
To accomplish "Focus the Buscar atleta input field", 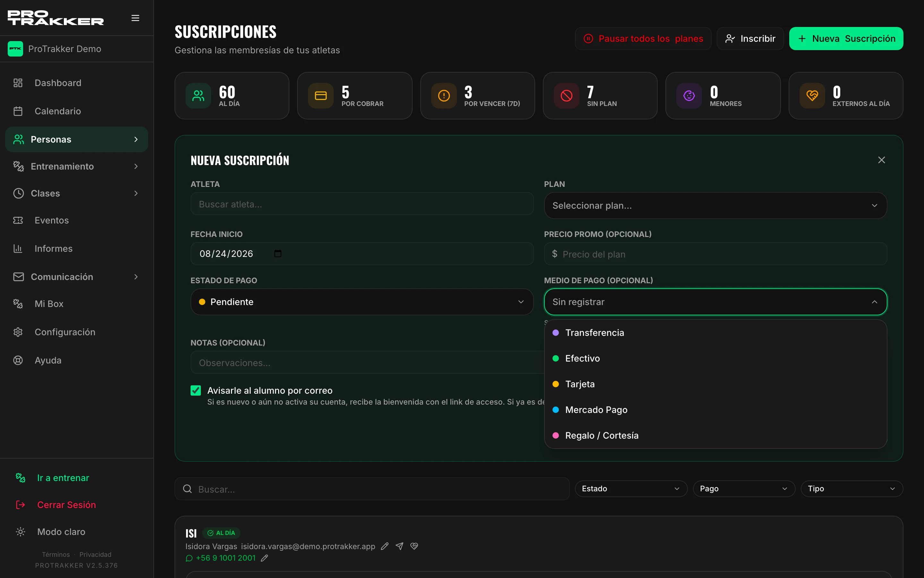I will click(362, 204).
